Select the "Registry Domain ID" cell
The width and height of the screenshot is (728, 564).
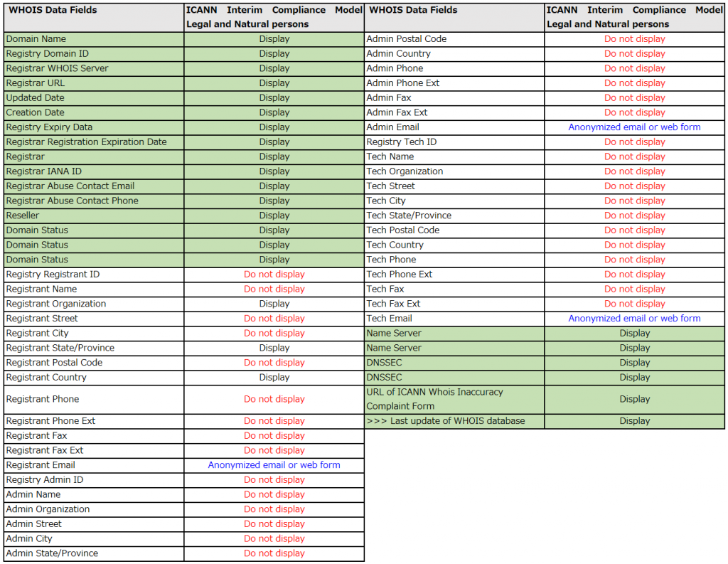pos(94,54)
